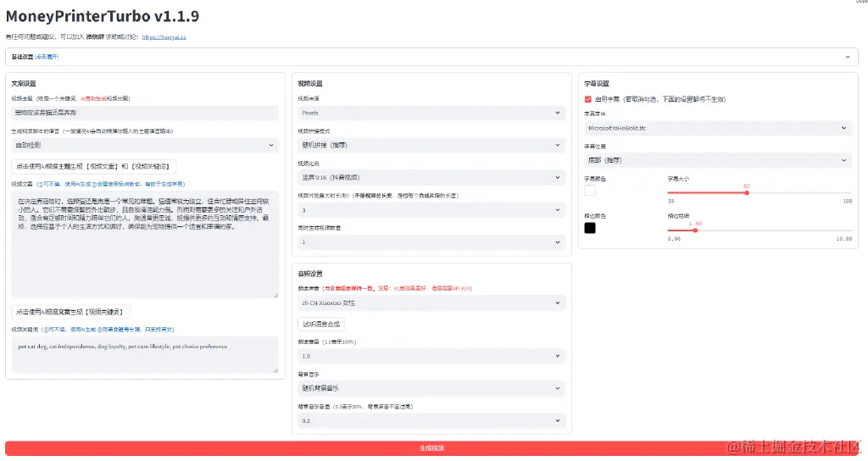Open the clip max duration dropdown showing 3
The image size is (868, 461).
tap(431, 210)
